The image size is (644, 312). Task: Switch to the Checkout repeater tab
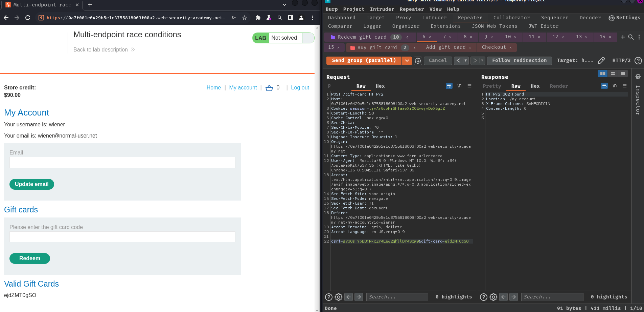(x=494, y=47)
